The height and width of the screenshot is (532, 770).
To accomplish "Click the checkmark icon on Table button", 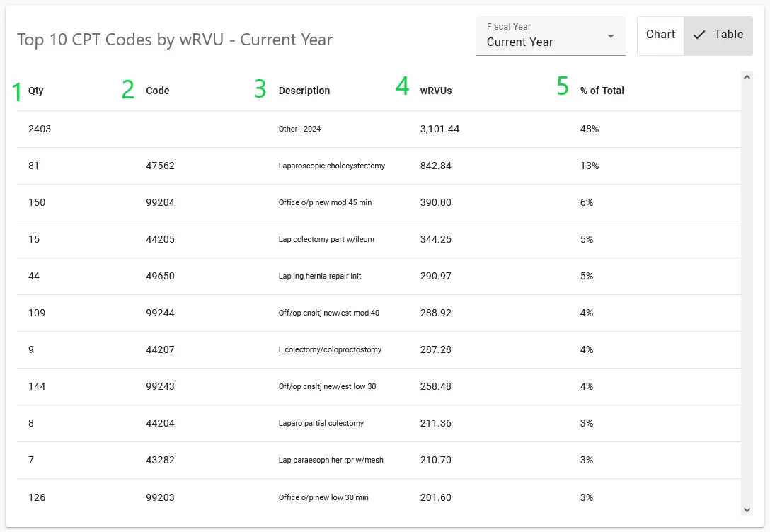I will pos(699,35).
